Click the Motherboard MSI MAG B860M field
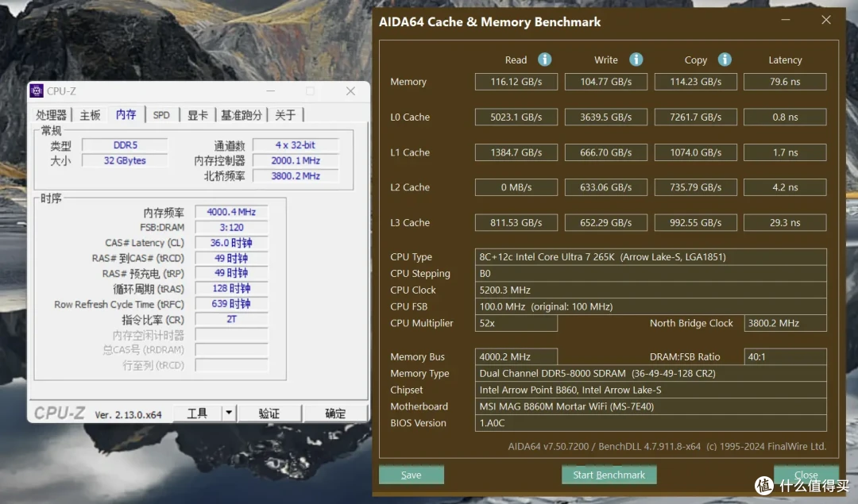Viewport: 858px width, 504px height. [x=651, y=406]
